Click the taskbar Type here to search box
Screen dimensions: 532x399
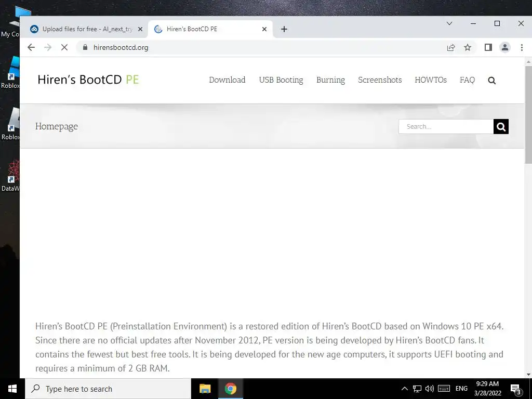coord(108,389)
